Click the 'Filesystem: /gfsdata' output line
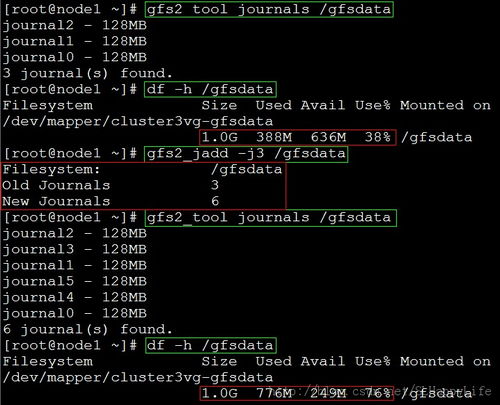500x405 pixels. coord(142,169)
